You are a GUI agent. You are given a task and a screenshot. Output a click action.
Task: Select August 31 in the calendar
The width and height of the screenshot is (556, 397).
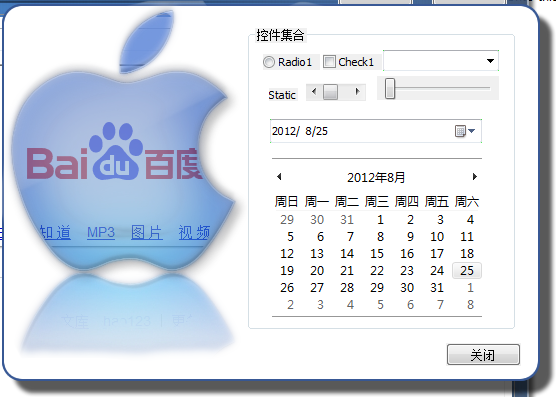click(x=437, y=287)
